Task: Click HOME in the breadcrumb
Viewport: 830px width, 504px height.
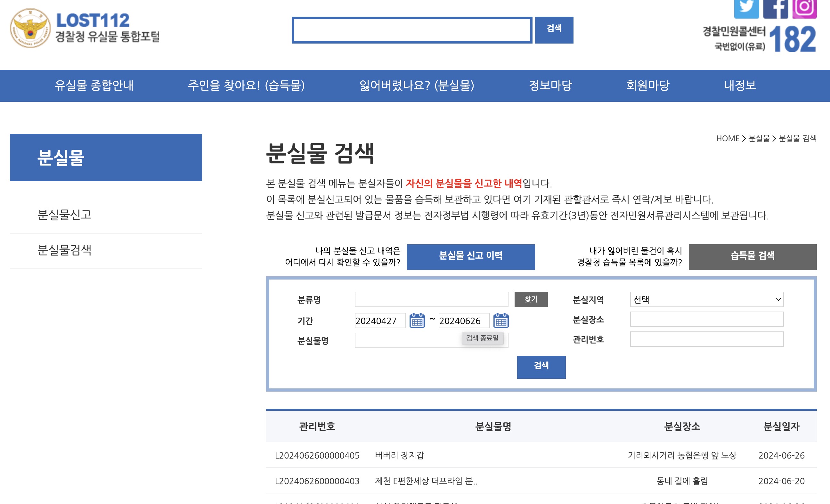Action: click(728, 138)
